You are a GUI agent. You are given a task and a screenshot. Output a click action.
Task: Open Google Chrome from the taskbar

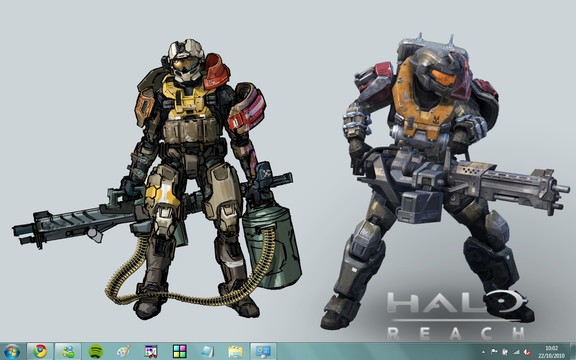pyautogui.click(x=40, y=352)
